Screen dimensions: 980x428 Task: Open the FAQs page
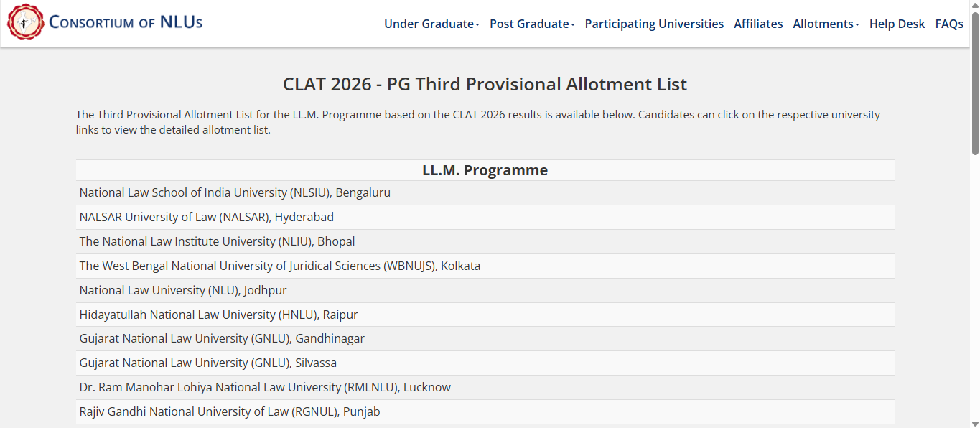pos(948,24)
